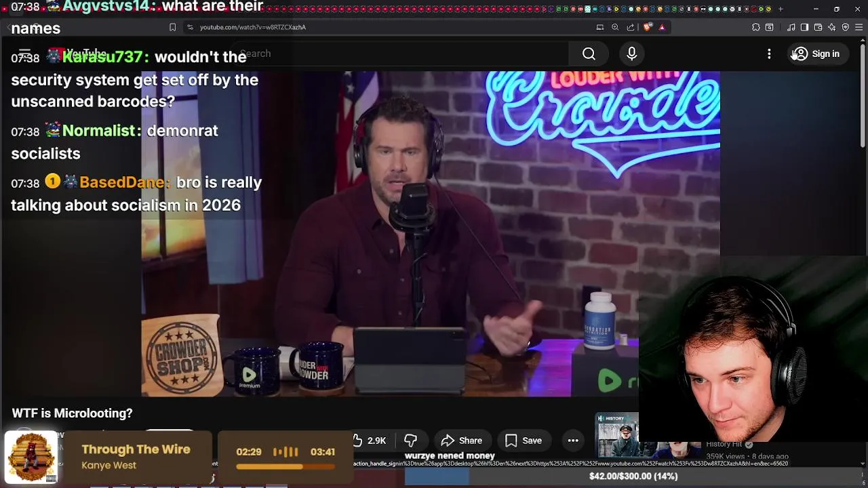
Task: Open the site settings icon beside the URL
Action: click(x=190, y=27)
